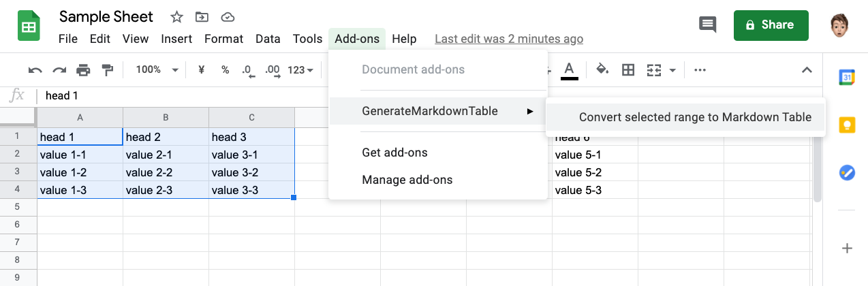This screenshot has height=286, width=868.
Task: Decrease decimal places
Action: click(x=248, y=70)
